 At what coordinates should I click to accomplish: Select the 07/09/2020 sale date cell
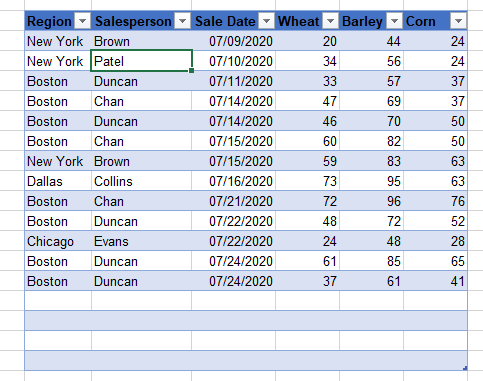tap(233, 41)
